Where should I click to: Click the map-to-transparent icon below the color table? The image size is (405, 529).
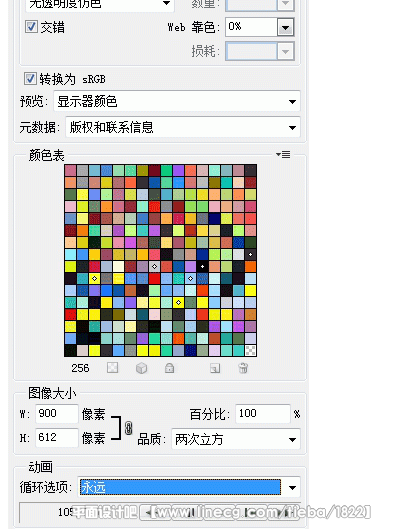[x=112, y=368]
